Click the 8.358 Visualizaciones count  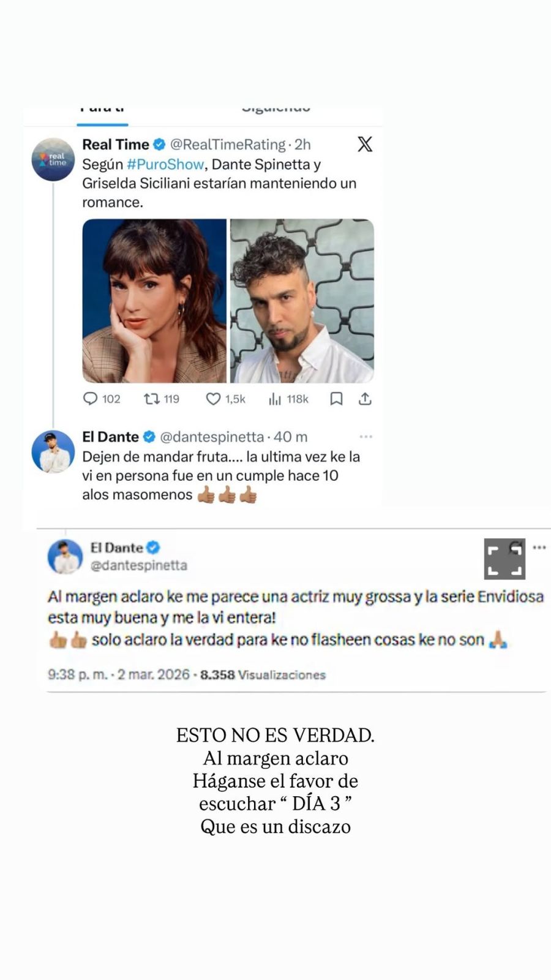263,674
